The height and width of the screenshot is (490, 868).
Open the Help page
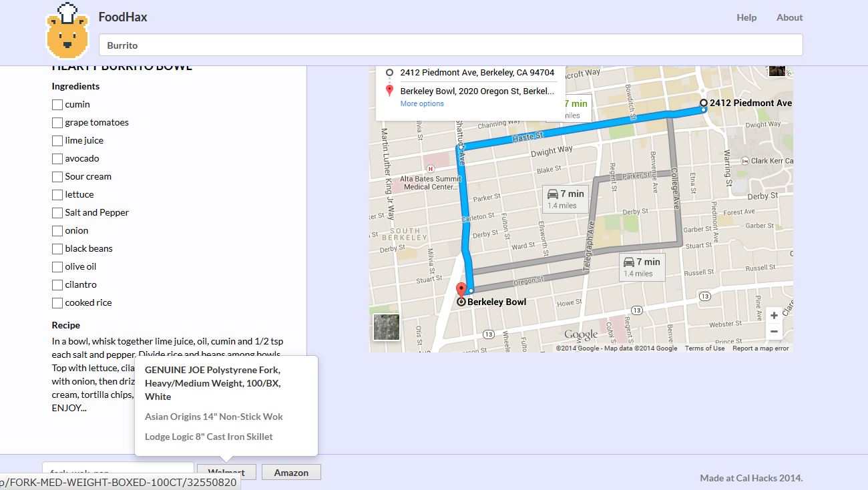point(746,17)
